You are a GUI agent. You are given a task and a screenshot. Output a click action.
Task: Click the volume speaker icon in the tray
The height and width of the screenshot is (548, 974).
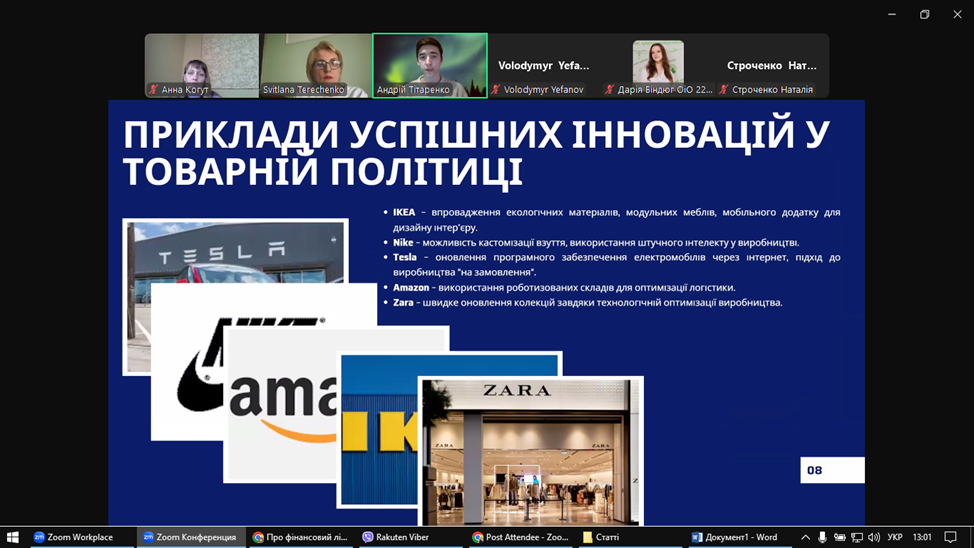tap(874, 537)
